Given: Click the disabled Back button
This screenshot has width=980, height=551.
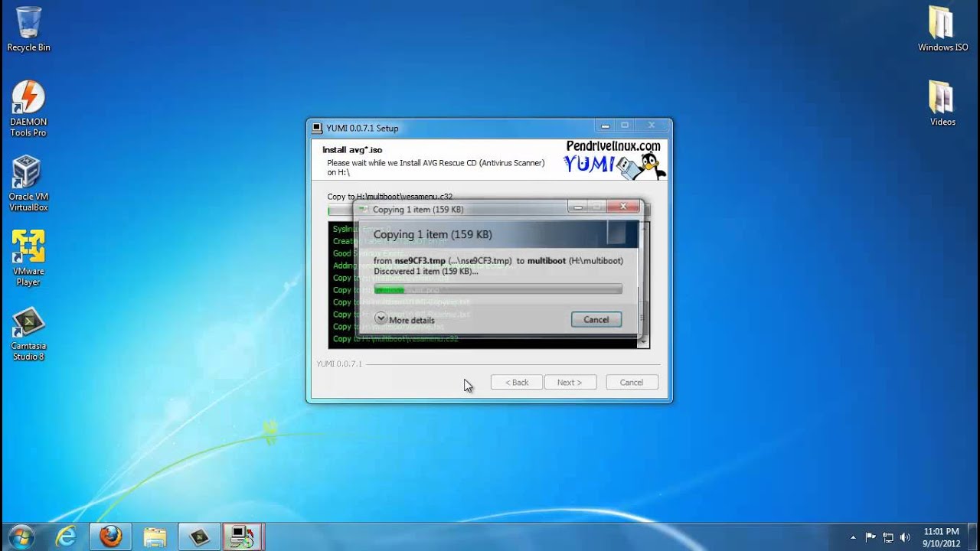Looking at the screenshot, I should tap(517, 383).
